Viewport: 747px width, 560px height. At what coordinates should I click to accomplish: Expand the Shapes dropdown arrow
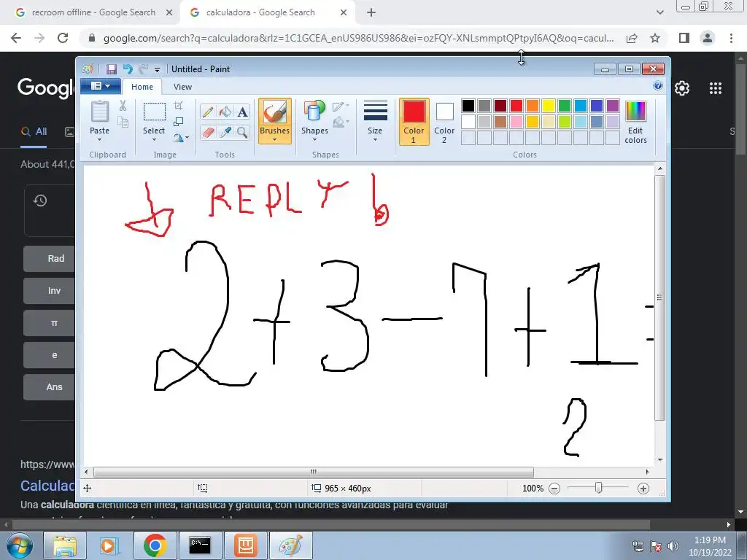[314, 140]
